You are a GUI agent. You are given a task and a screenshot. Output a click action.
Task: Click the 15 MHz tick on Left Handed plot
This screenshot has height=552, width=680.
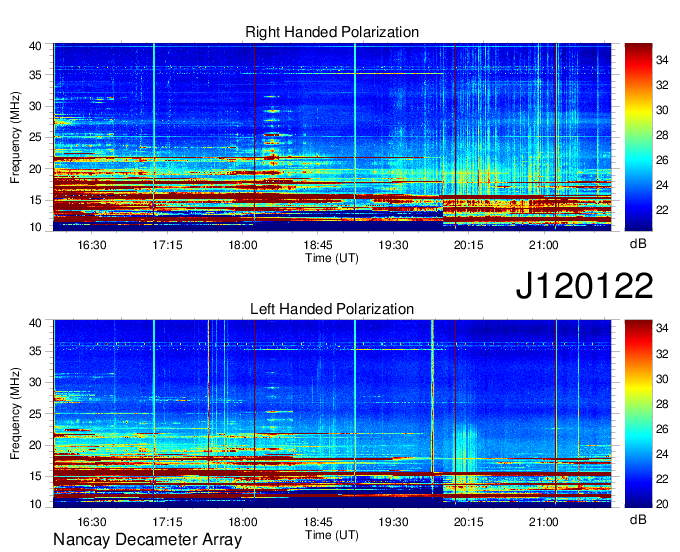35,477
